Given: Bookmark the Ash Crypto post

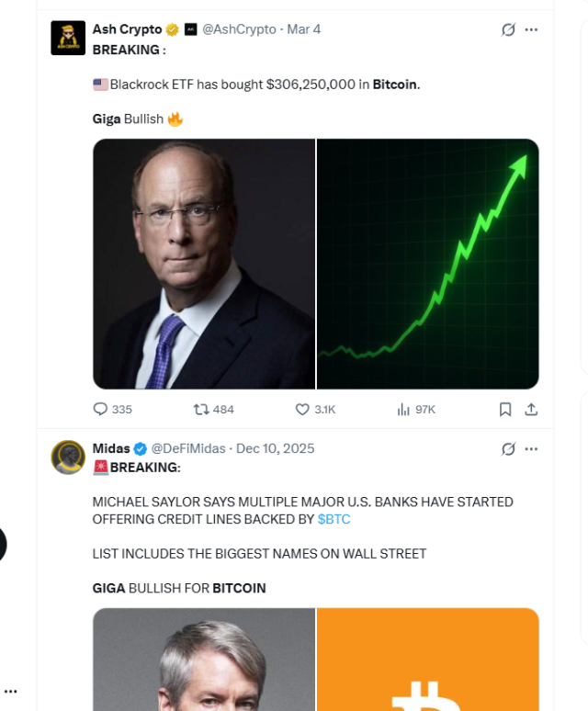Looking at the screenshot, I should pos(504,410).
